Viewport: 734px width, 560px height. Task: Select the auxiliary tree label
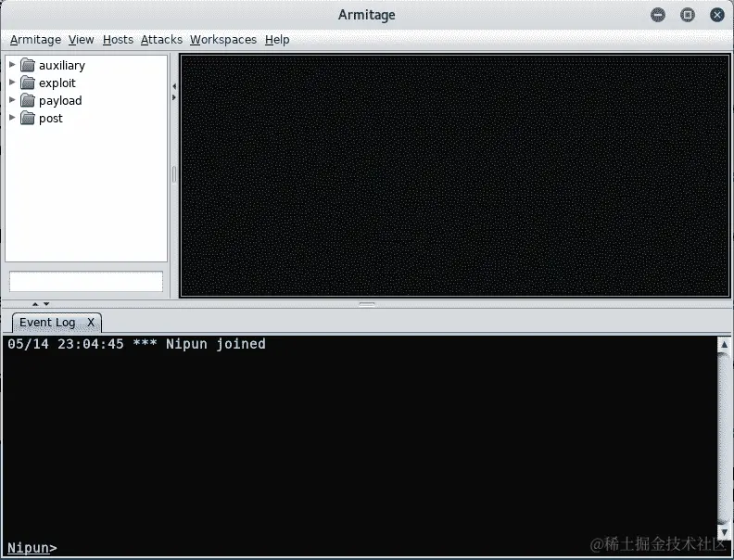coord(62,66)
